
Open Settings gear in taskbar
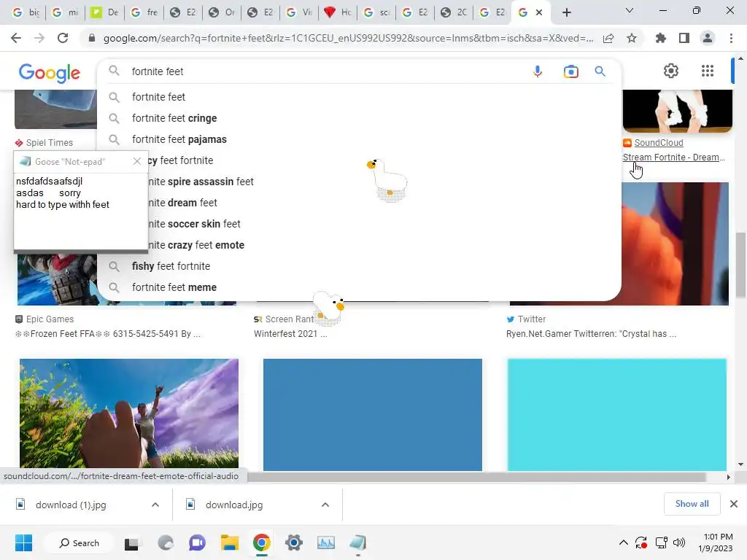(x=294, y=542)
